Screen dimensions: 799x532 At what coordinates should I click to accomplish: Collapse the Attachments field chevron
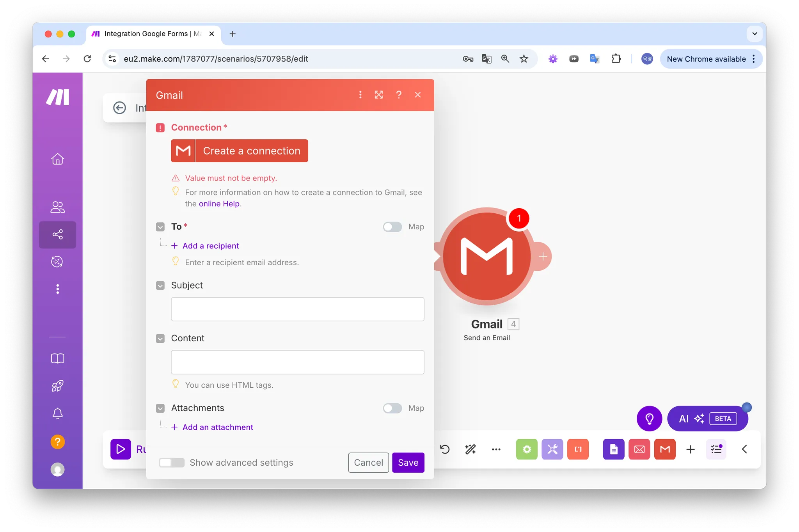click(160, 408)
